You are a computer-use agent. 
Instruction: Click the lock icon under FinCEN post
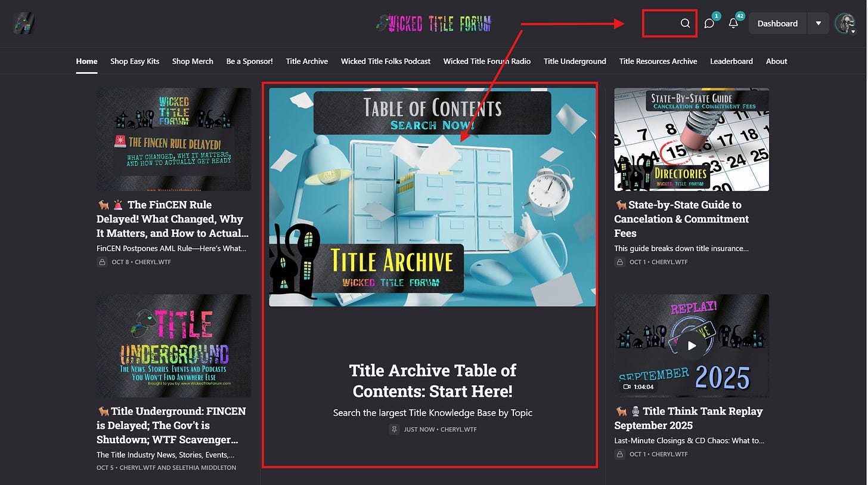(102, 262)
